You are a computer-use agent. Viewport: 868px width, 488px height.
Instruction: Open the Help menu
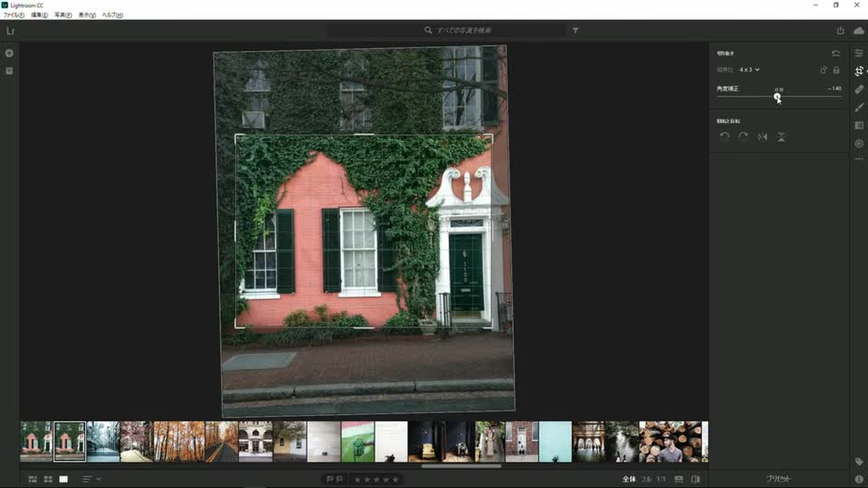[112, 15]
